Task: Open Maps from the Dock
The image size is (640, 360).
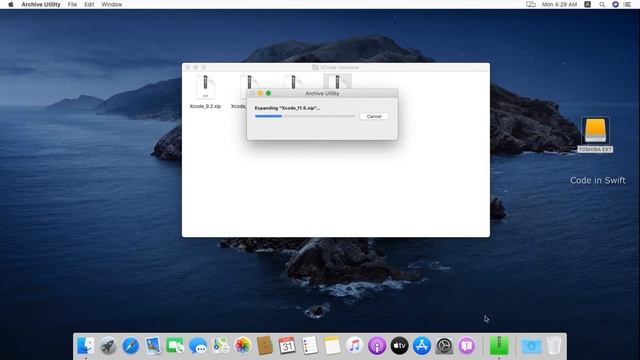Action: 220,346
